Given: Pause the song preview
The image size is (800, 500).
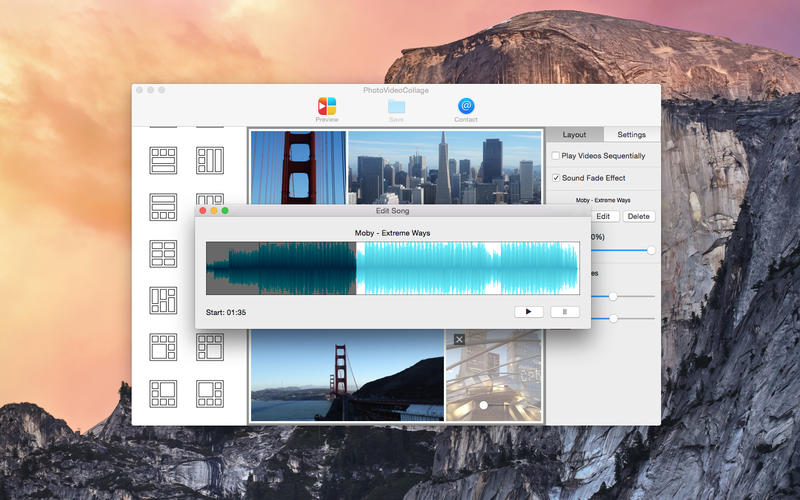Looking at the screenshot, I should [x=564, y=312].
